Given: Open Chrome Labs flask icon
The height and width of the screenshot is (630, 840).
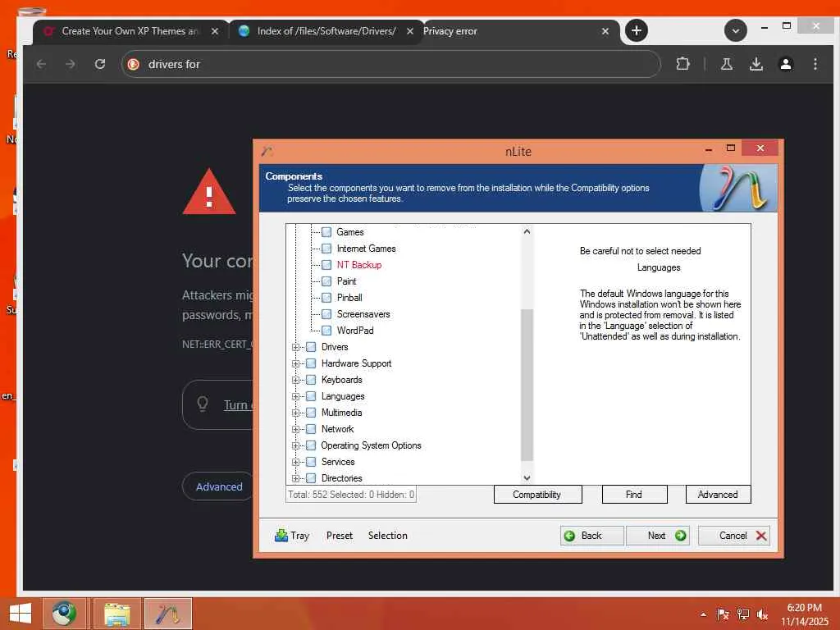Looking at the screenshot, I should (x=727, y=64).
